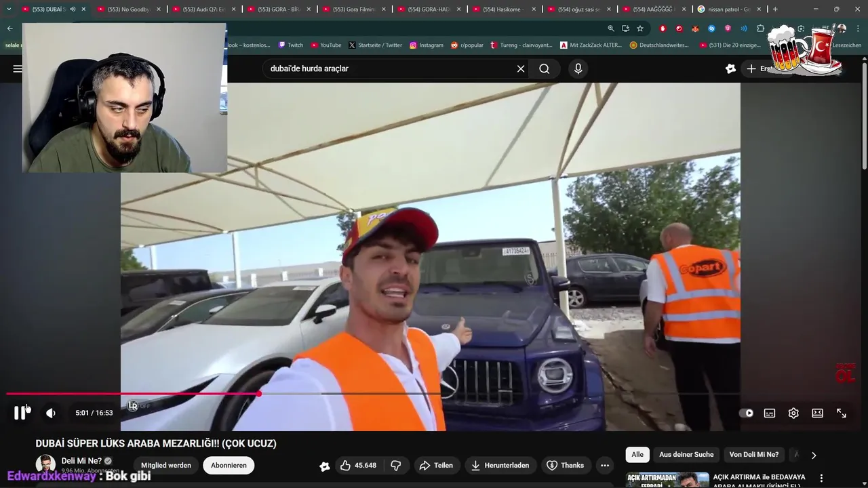Mute the video with the speaker icon
Viewport: 868px width, 488px height.
51,413
